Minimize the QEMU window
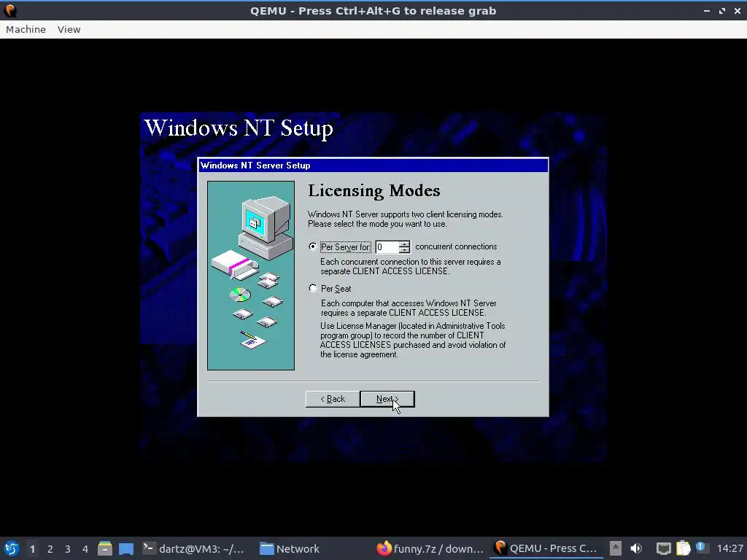The width and height of the screenshot is (747, 560). click(x=706, y=10)
